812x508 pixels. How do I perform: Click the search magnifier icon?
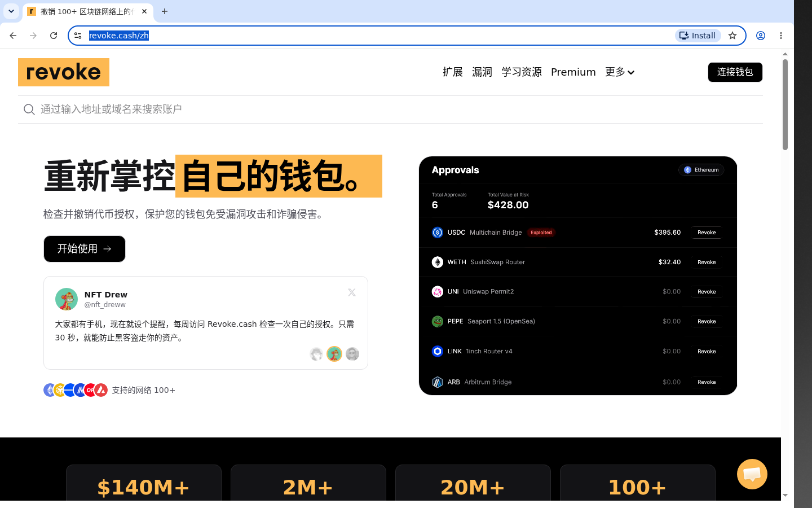pyautogui.click(x=29, y=110)
